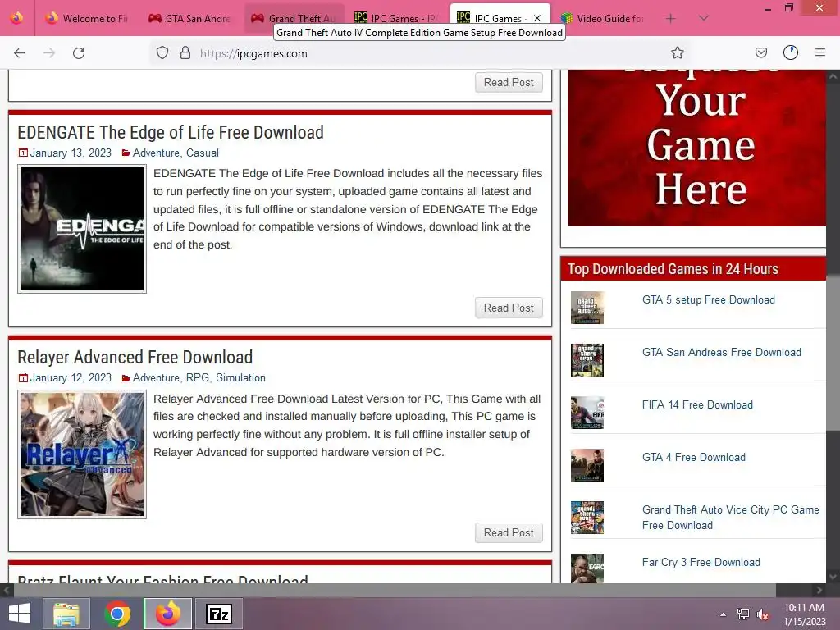840x630 pixels.
Task: Click the folder icon beside Adventure, RPG, Simulation
Action: [x=126, y=377]
